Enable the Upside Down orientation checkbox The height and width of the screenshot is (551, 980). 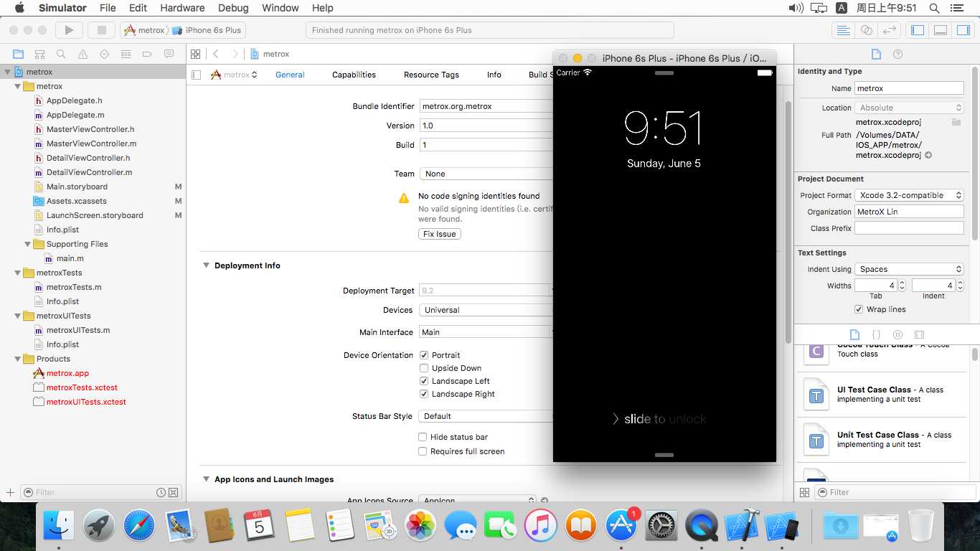[x=424, y=368]
